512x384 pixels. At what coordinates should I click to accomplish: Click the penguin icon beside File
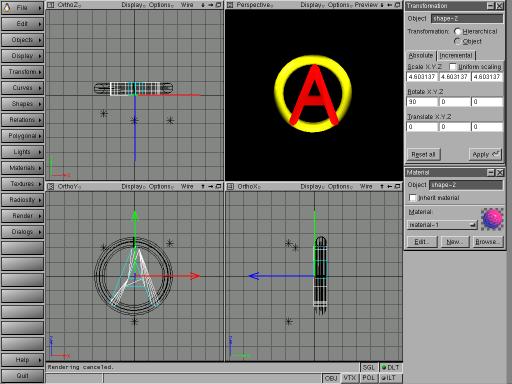(6, 7)
